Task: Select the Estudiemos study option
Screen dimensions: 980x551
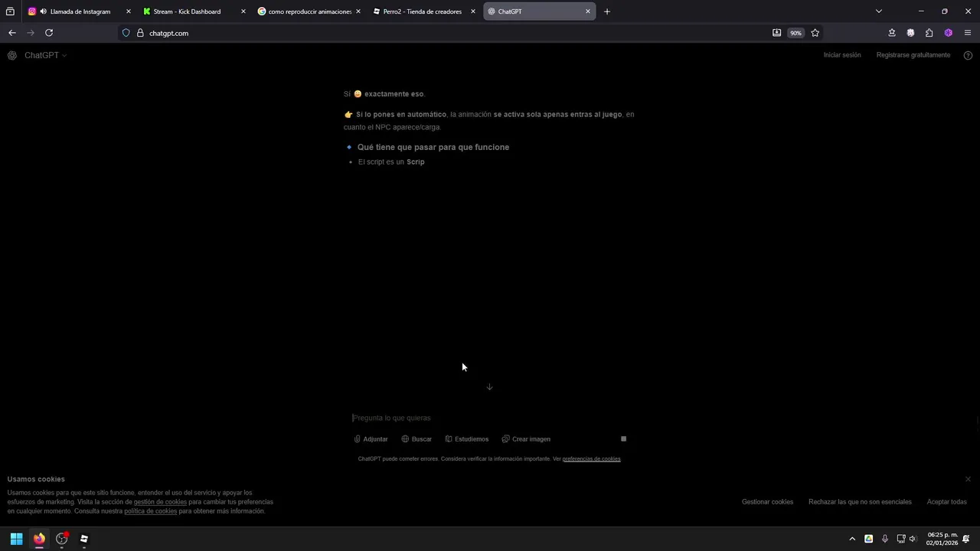Action: (x=467, y=439)
